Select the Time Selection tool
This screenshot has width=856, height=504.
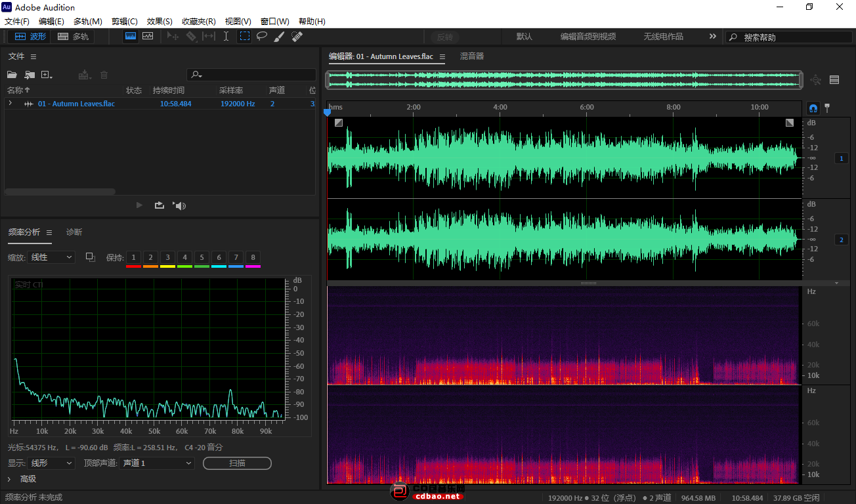pyautogui.click(x=226, y=37)
